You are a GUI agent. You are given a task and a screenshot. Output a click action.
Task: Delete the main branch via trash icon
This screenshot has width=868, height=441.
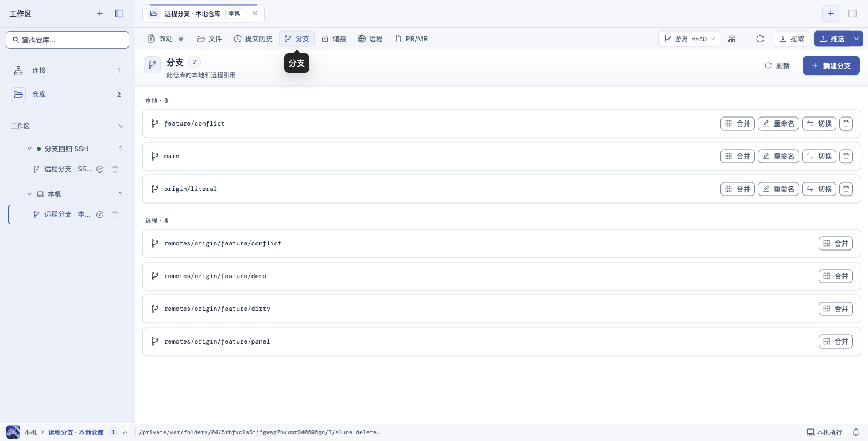pyautogui.click(x=846, y=156)
